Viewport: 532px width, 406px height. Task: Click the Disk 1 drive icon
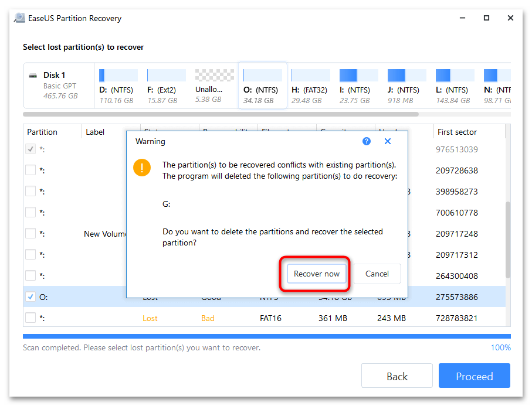(x=33, y=76)
